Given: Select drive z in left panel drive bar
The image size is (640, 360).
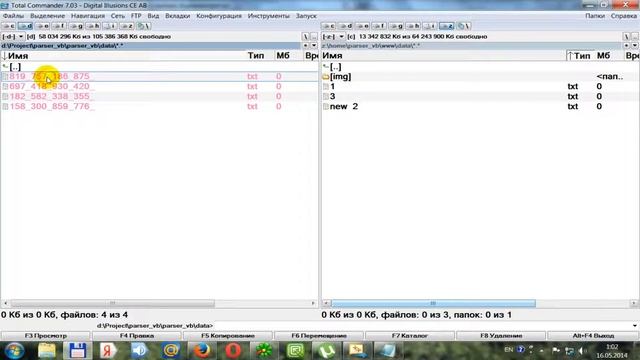Looking at the screenshot, I should click(x=127, y=26).
